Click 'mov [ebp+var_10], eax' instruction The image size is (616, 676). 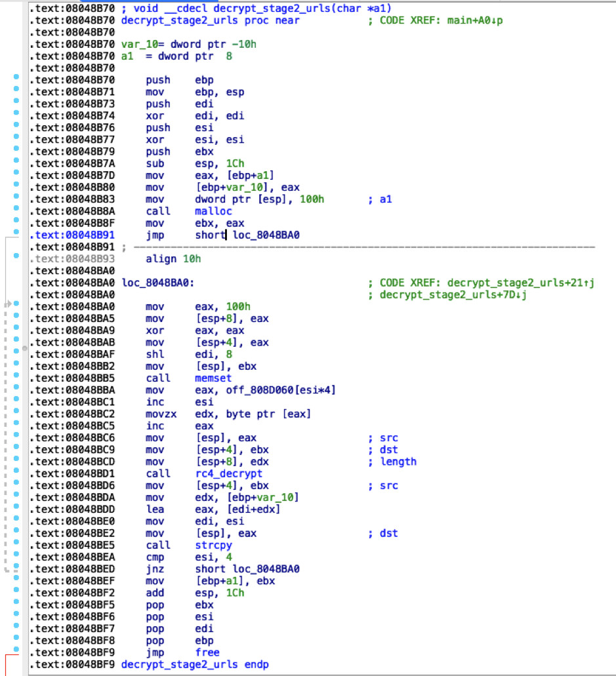coord(222,187)
